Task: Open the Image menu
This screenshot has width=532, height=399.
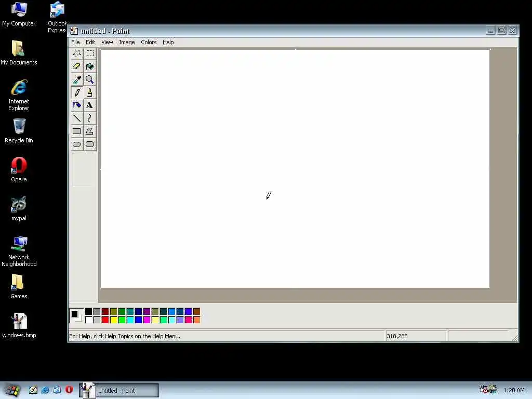Action: pyautogui.click(x=127, y=42)
